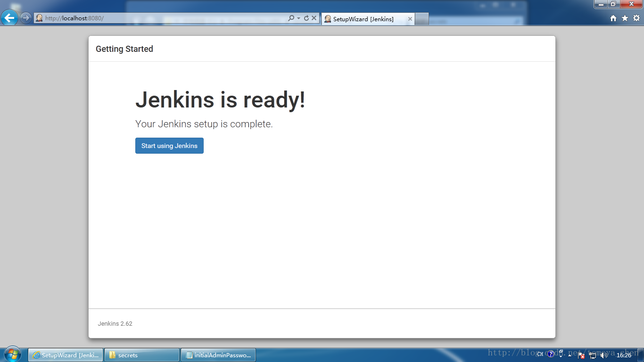
Task: Show hidden tray icons with up arrow
Action: 570,355
